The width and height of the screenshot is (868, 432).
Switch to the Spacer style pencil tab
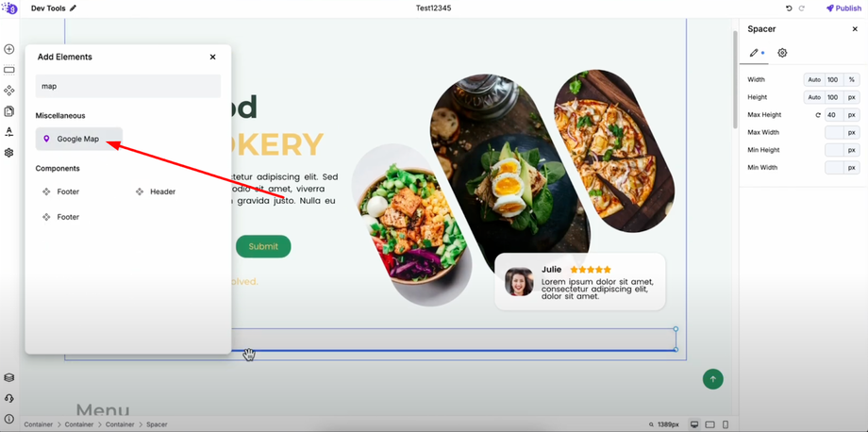click(754, 53)
